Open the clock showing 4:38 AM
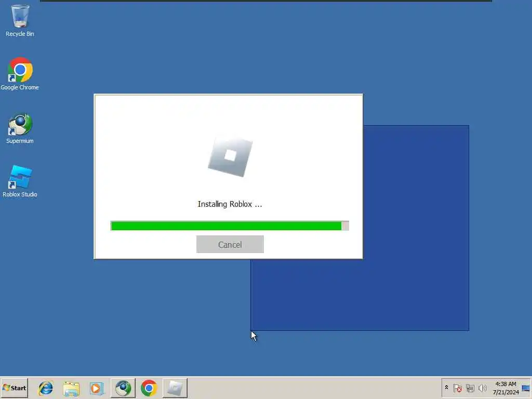Screen dimensions: 532x399 [x=506, y=388]
